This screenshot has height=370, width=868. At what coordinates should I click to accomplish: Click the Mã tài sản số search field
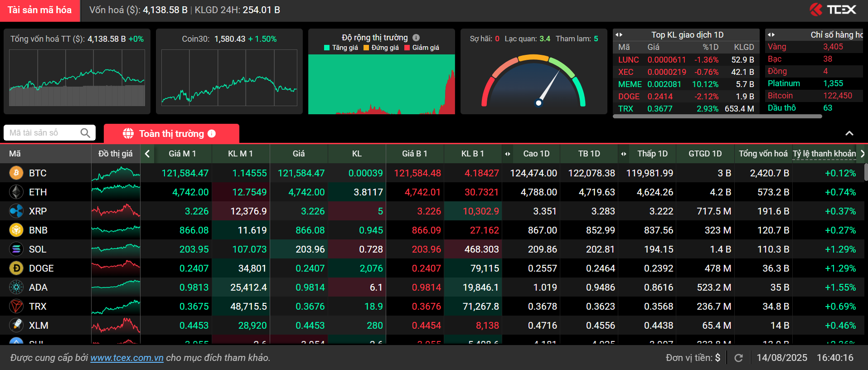43,133
